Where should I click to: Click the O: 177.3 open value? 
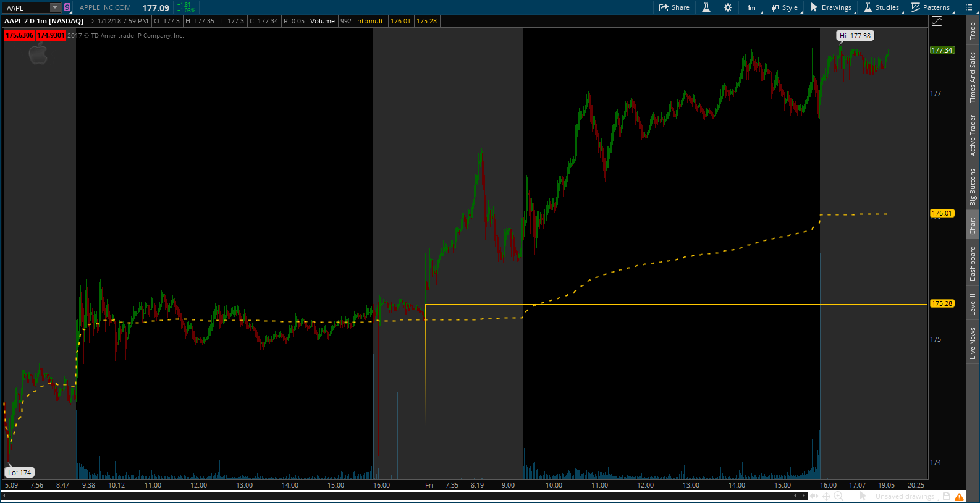[167, 21]
